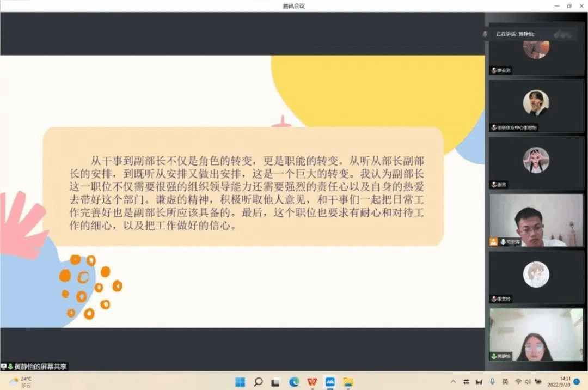Screen dimensions: 588x390
Task: Click the volume speaker tray icon
Action: click(x=528, y=382)
